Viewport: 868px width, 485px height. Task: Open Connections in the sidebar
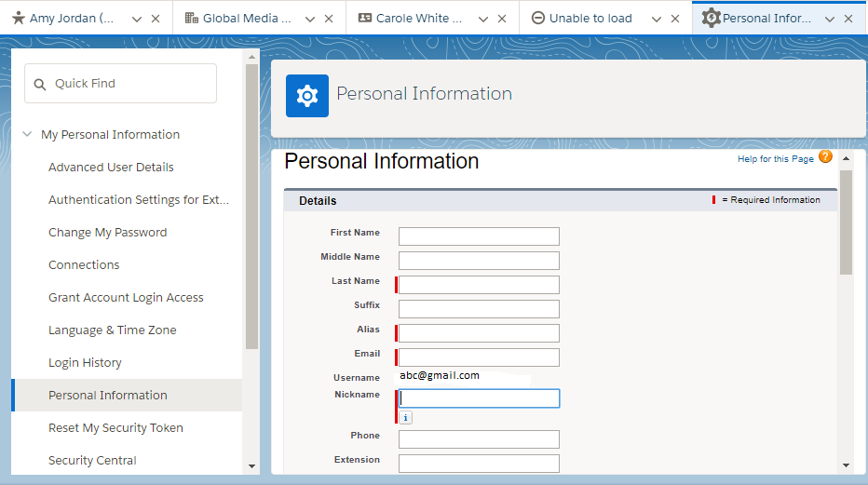tap(84, 265)
